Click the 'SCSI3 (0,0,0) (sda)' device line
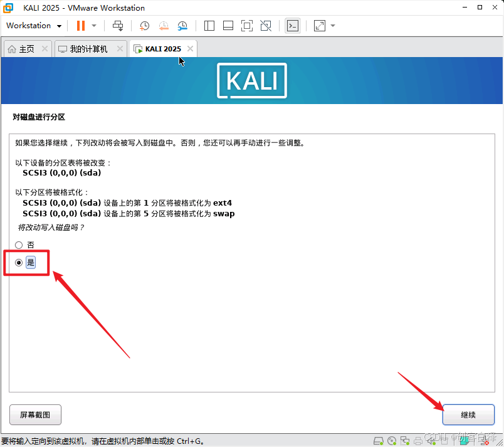504x447 pixels. pyautogui.click(x=61, y=172)
